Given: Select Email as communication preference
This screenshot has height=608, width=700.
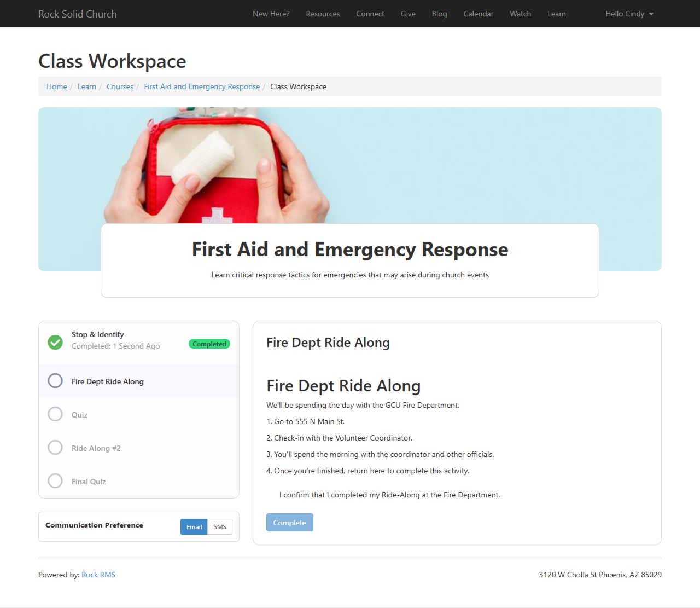Looking at the screenshot, I should 194,527.
